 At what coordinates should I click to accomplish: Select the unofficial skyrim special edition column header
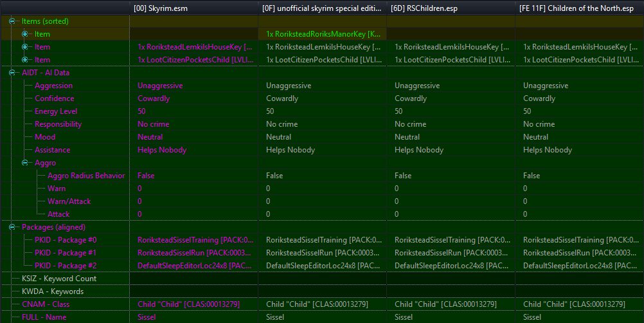(323, 8)
